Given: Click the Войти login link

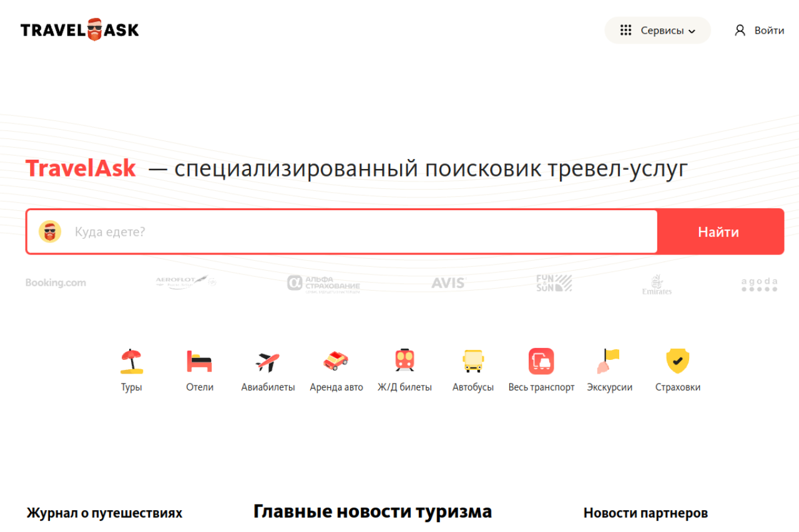Looking at the screenshot, I should coord(760,31).
